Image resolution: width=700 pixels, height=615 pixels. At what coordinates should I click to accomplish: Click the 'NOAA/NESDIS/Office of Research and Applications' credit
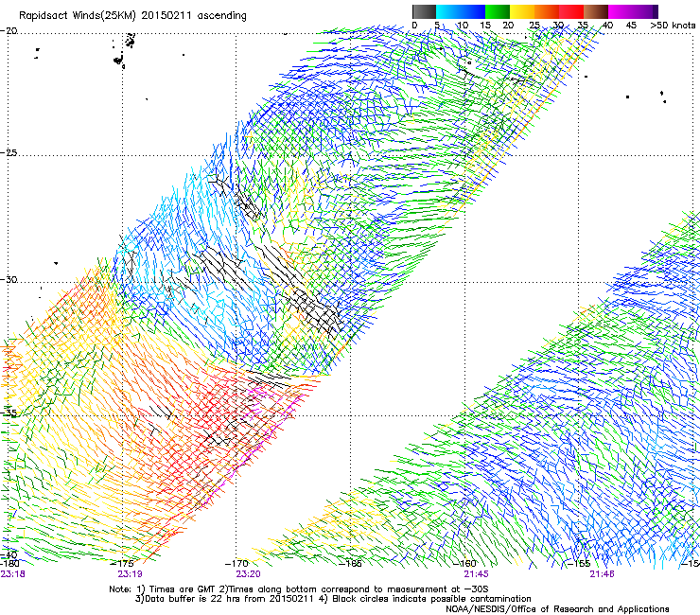click(557, 609)
